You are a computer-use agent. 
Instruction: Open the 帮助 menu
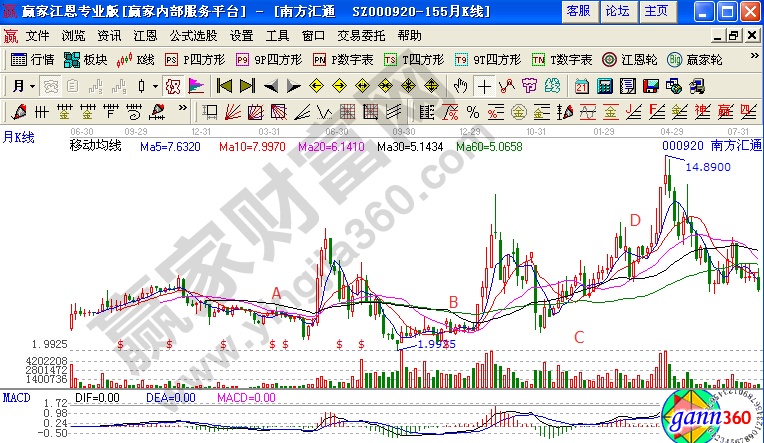[x=409, y=36]
